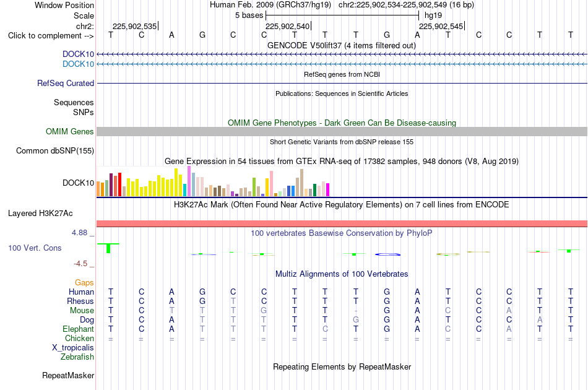Click the gap dash in Mouse alignment row
This screenshot has height=390, width=588.
coord(356,311)
